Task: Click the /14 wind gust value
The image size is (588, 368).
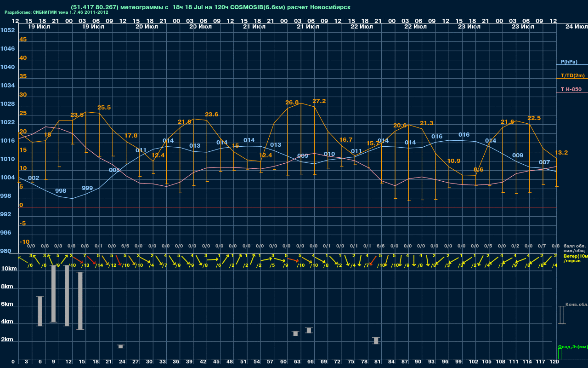Action: pos(98,265)
